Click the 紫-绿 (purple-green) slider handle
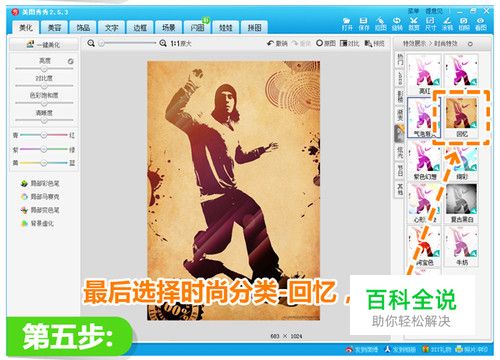The height and width of the screenshot is (360, 500). point(44,150)
